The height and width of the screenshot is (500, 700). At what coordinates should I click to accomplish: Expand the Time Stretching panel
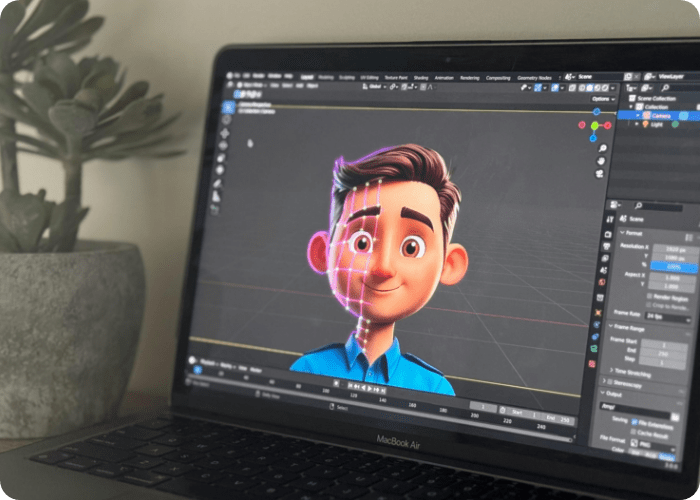tap(612, 370)
